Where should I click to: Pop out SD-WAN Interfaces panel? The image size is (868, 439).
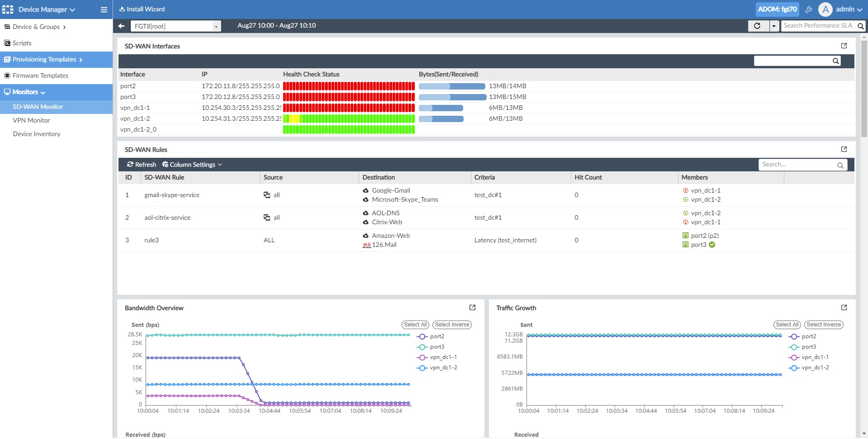pos(844,46)
